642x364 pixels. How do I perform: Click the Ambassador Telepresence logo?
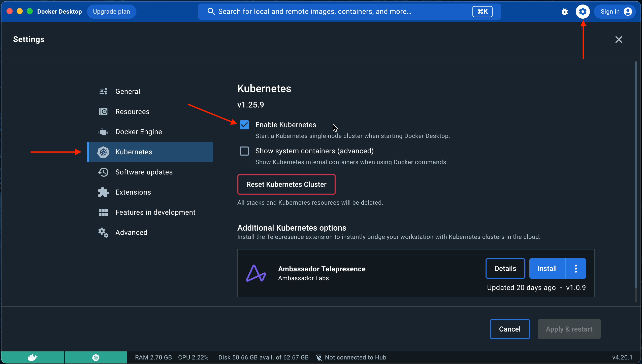(256, 273)
